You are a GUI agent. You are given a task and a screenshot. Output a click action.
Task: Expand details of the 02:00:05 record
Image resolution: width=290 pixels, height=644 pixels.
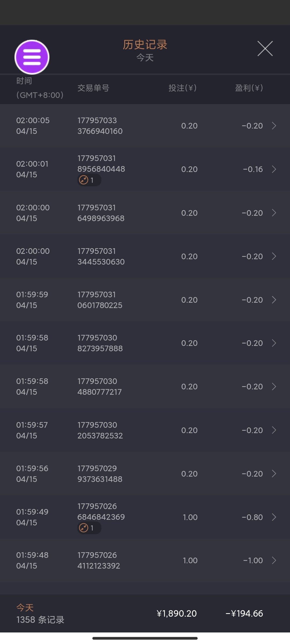[274, 126]
